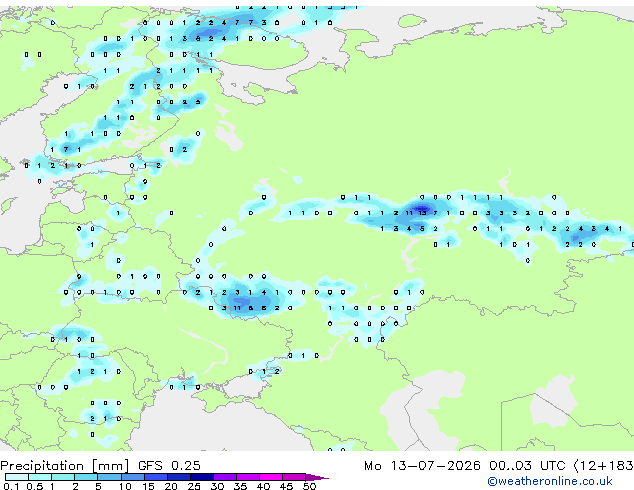Viewport: 634px width, 490px height.
Task: Click the '13' precipitation value on the map
Action: coord(423,213)
